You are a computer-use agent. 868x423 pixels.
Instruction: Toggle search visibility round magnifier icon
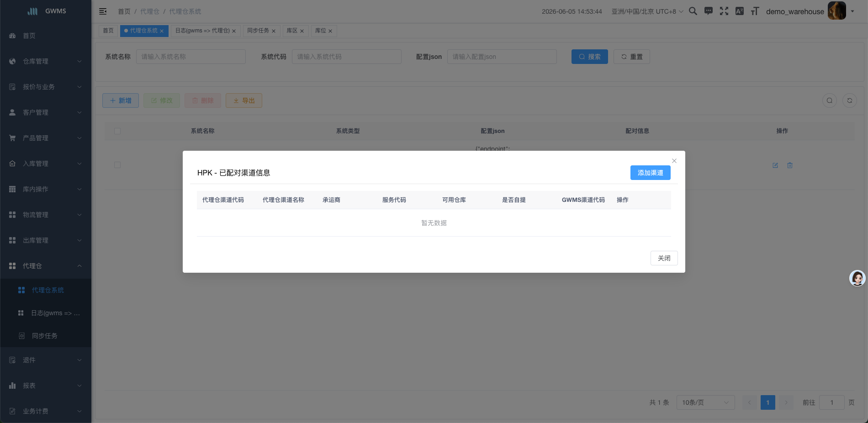coord(830,100)
